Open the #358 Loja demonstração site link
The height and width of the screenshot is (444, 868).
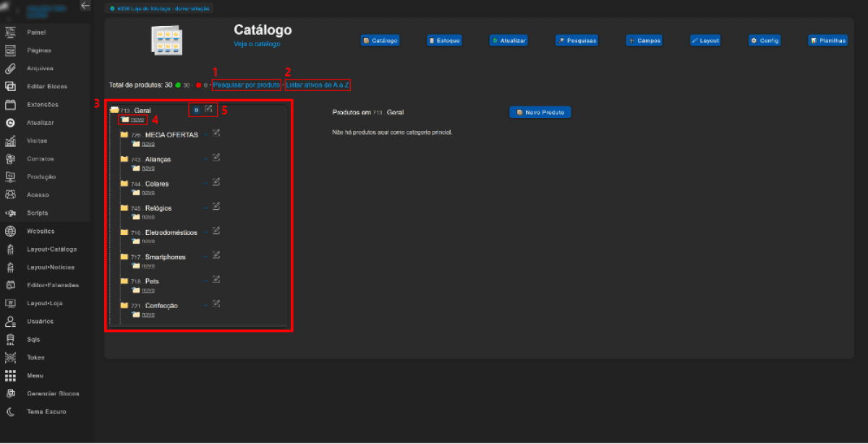(160, 8)
